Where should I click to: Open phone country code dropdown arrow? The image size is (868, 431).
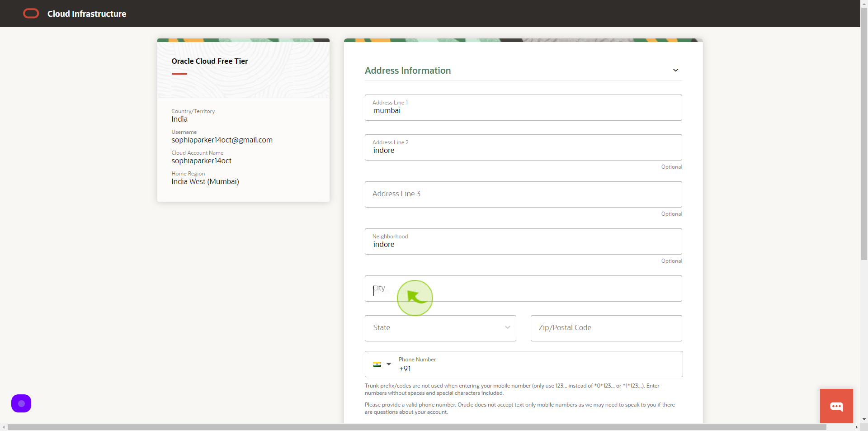coord(389,364)
